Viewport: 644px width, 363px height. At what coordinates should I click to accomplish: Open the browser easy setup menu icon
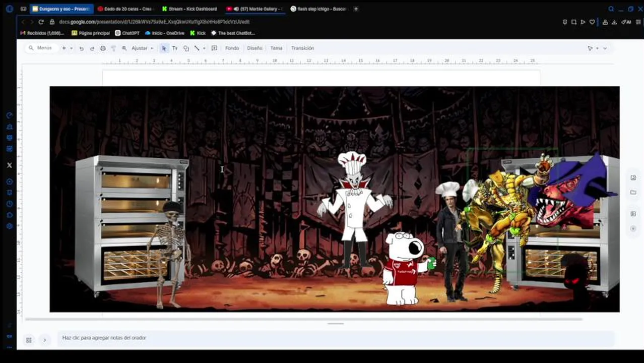click(x=638, y=22)
